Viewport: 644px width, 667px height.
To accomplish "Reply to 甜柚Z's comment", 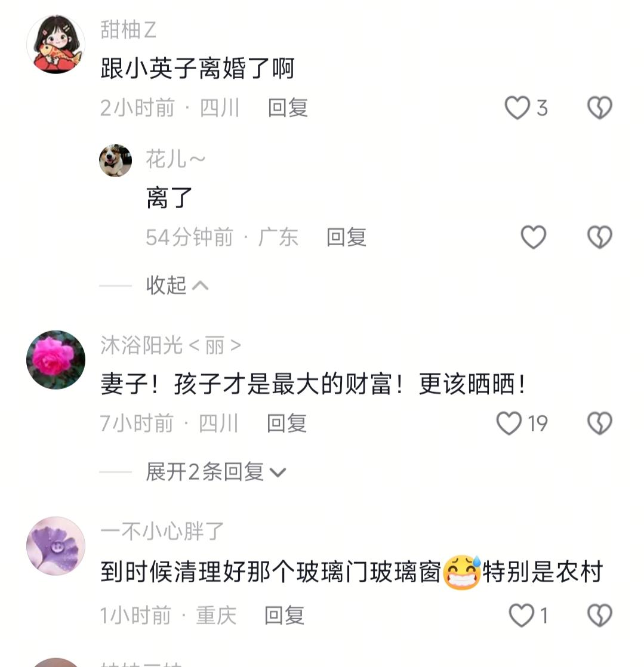I will point(288,107).
